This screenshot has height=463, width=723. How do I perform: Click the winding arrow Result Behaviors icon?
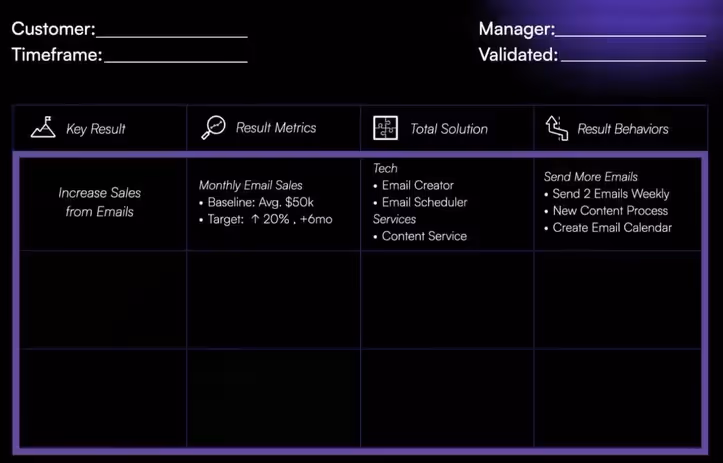click(x=557, y=128)
